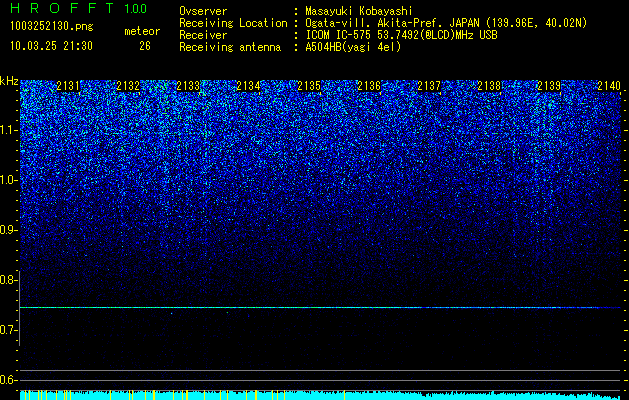Click the 0.6 kHz axis tick label
The width and height of the screenshot is (629, 400).
pyautogui.click(x=7, y=380)
